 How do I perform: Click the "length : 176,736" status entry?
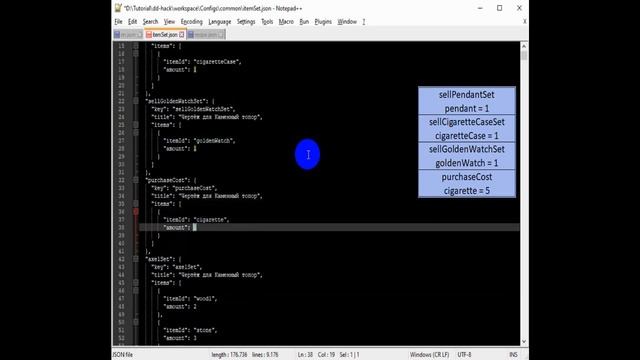[229, 355]
